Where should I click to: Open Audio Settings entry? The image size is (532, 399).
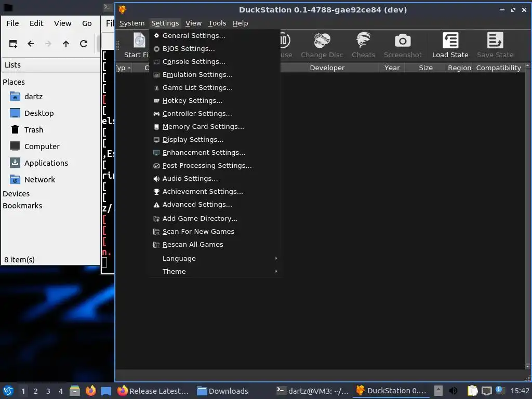pyautogui.click(x=215, y=179)
